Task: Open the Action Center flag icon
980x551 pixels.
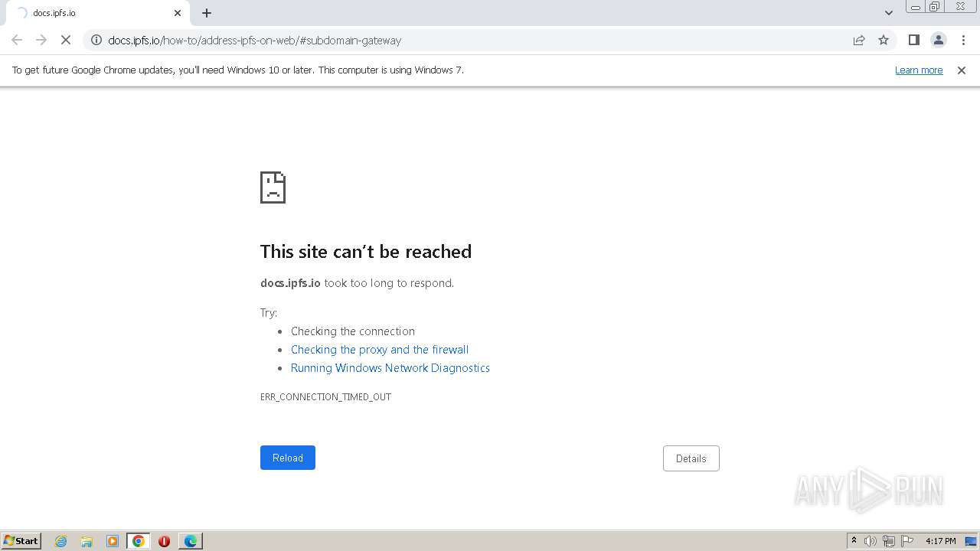Action: (907, 541)
